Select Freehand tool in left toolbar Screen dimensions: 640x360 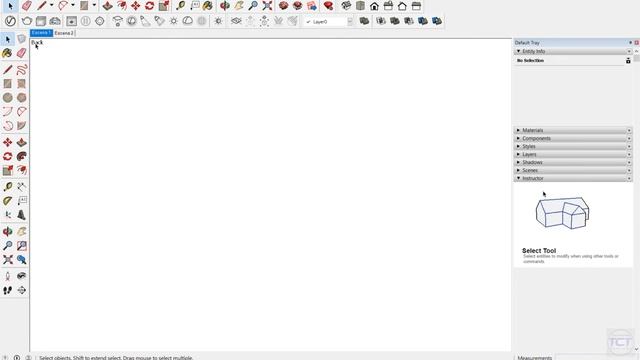22,69
